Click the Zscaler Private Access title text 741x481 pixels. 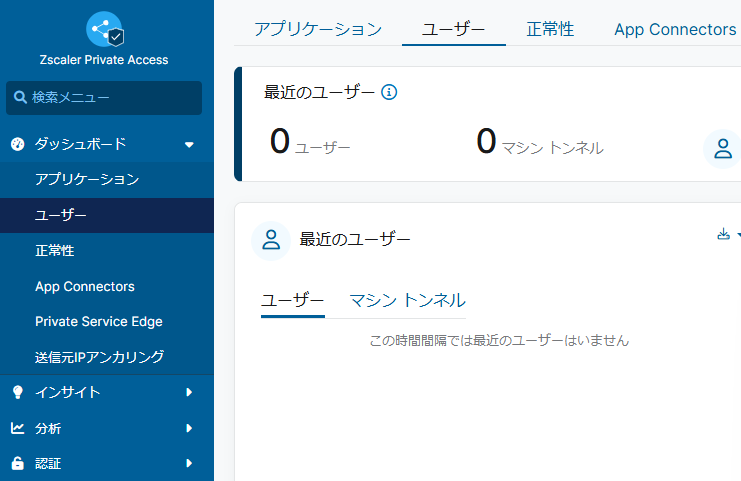pyautogui.click(x=104, y=60)
